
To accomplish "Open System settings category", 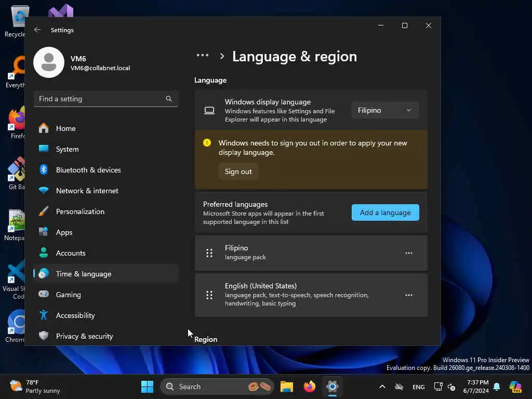I will (106, 149).
